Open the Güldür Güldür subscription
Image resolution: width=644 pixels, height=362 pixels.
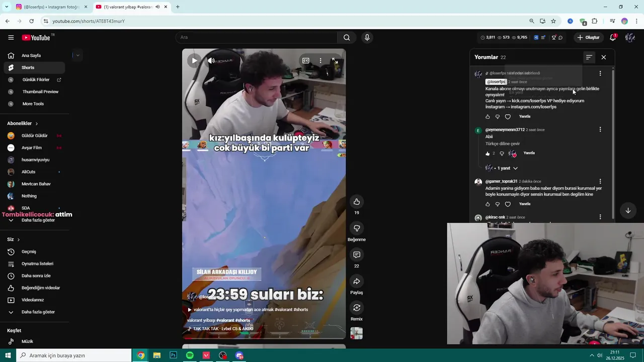34,136
